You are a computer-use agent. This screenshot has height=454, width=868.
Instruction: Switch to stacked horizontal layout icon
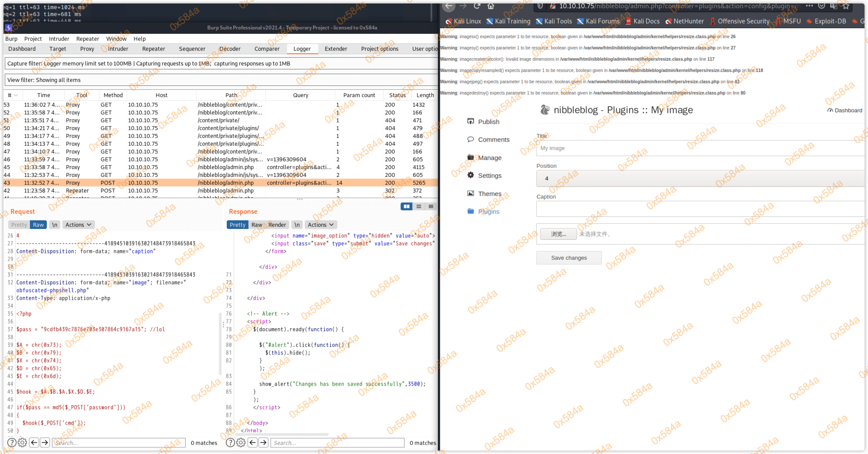pos(418,206)
